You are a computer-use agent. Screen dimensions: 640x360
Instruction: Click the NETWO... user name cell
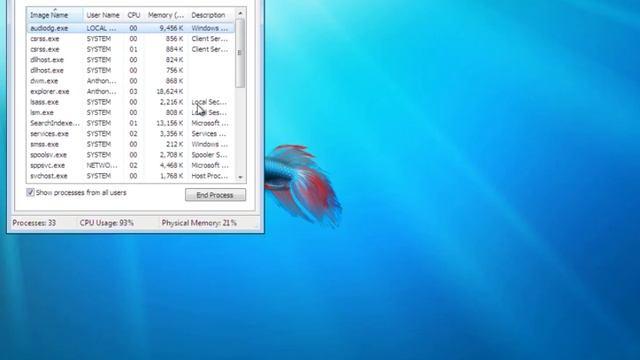[102, 166]
